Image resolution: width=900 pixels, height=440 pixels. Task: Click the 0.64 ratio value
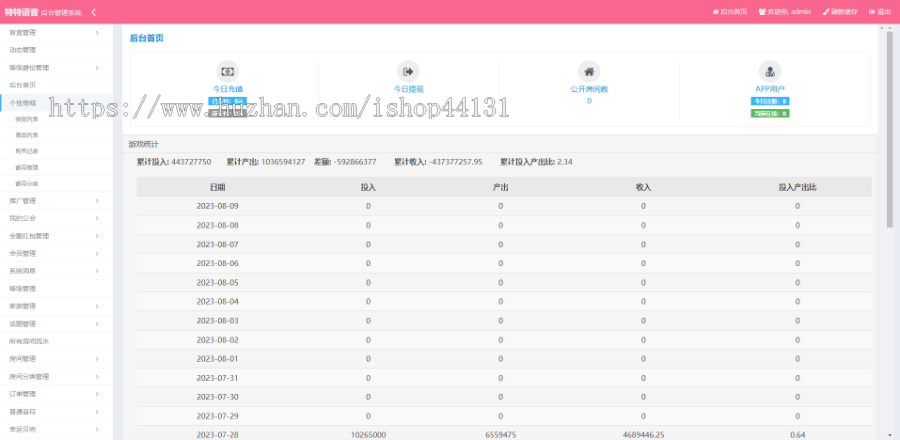coord(797,435)
